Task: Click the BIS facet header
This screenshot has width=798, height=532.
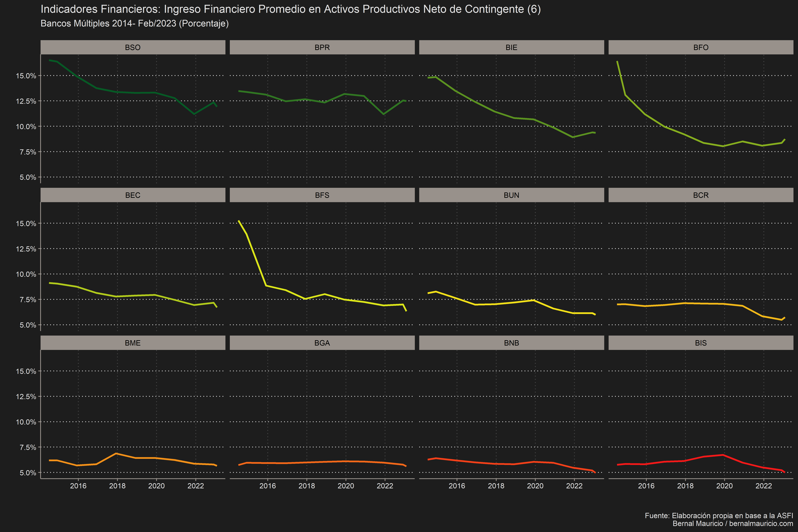Action: tap(701, 343)
